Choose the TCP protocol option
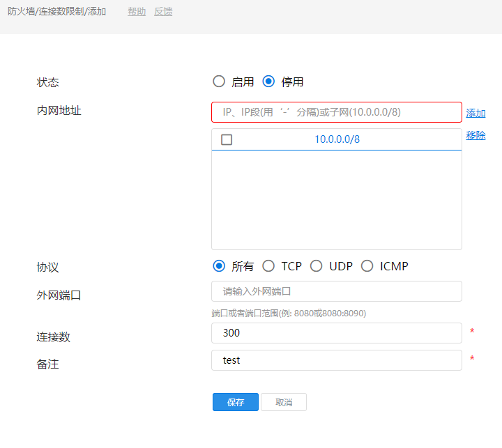Image resolution: width=502 pixels, height=448 pixels. click(x=268, y=265)
